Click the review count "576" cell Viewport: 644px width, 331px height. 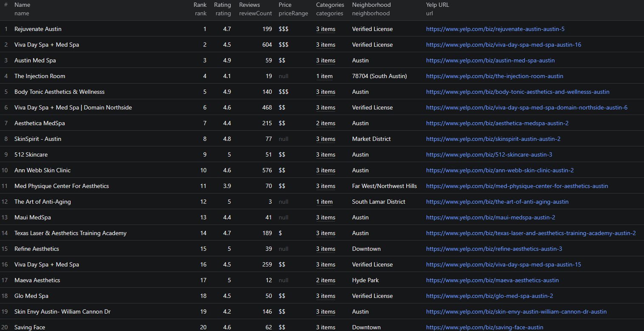[267, 170]
